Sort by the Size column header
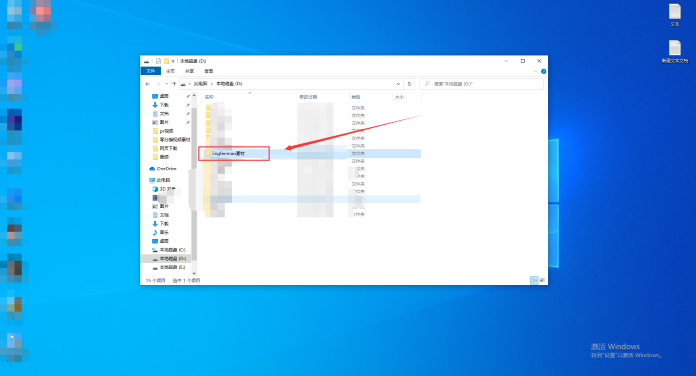Screen dimensions: 696x376 (399, 97)
